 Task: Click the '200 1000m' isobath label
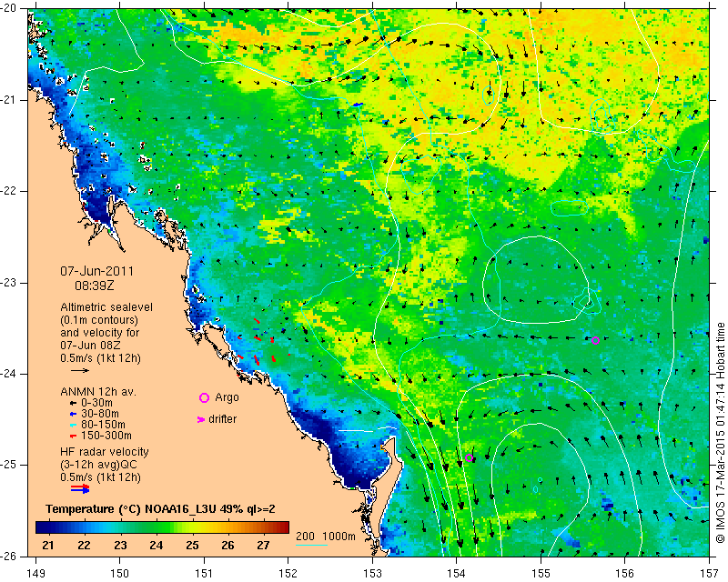326,537
